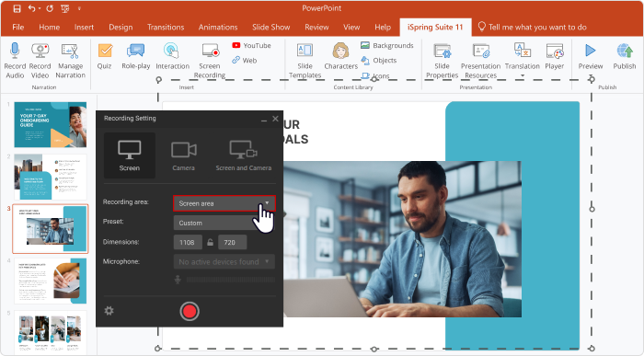Select slide 2 thumbnail
644x356 pixels.
(51, 177)
